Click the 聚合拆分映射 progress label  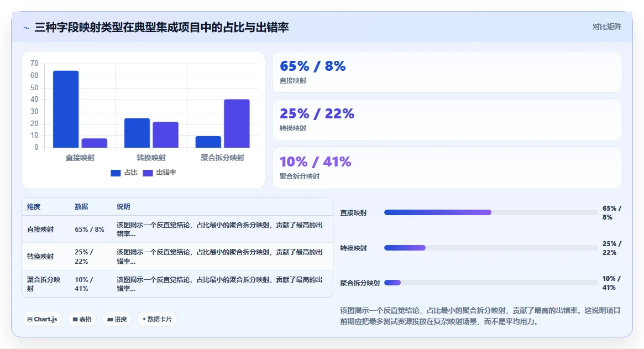[360, 283]
